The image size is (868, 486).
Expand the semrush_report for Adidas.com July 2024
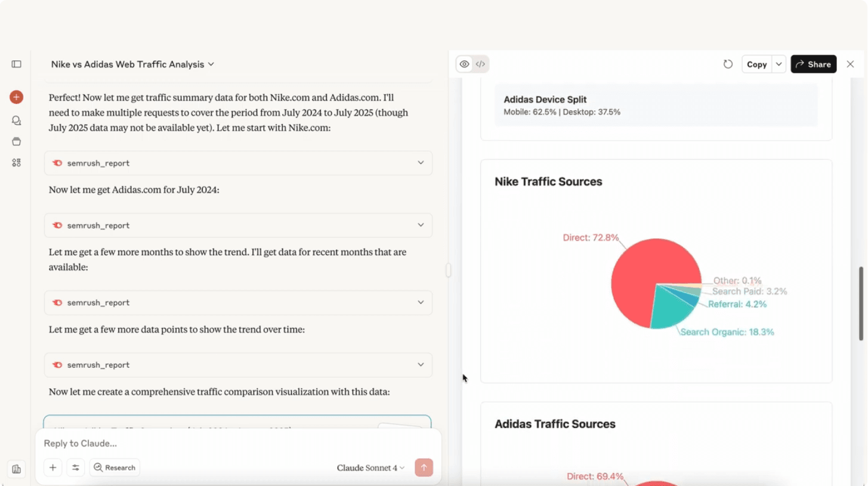coord(238,225)
